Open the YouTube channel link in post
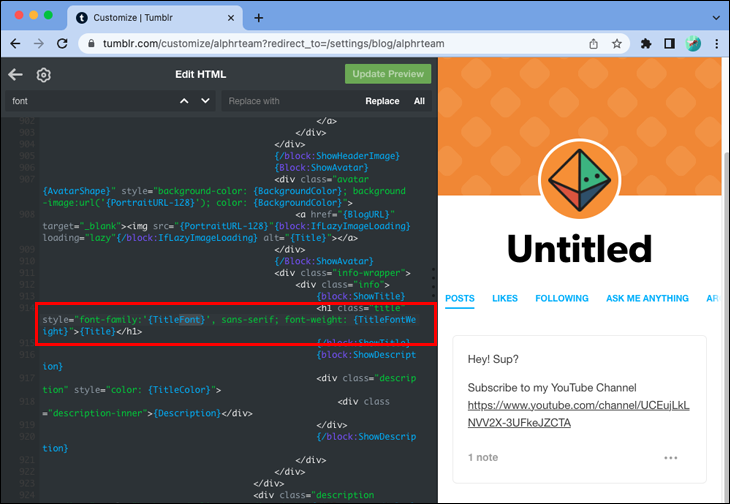This screenshot has width=730, height=504. pyautogui.click(x=578, y=414)
